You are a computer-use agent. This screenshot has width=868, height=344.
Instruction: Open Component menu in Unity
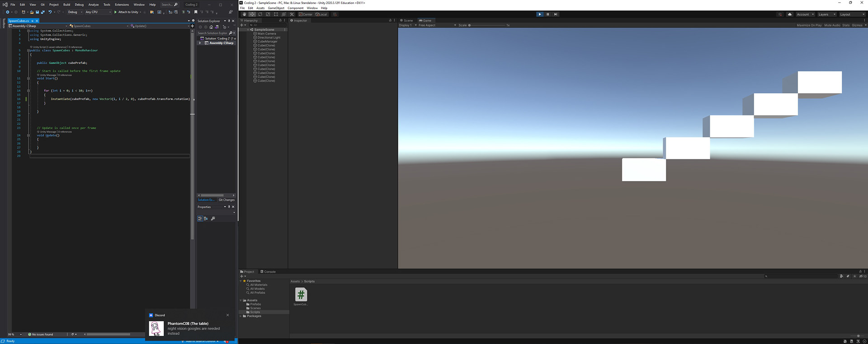click(296, 8)
